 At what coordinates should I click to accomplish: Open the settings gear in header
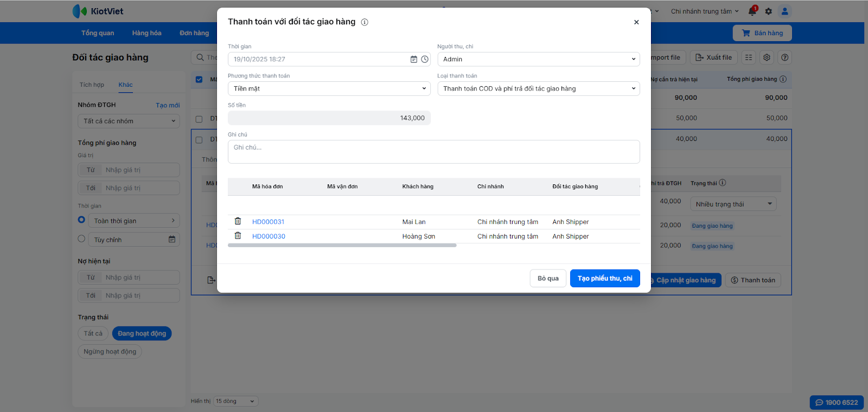click(x=768, y=11)
